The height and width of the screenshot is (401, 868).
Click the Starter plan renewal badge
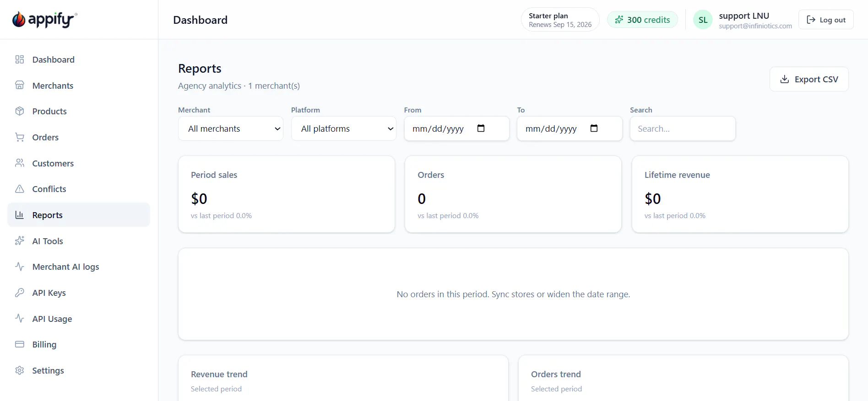click(x=560, y=20)
